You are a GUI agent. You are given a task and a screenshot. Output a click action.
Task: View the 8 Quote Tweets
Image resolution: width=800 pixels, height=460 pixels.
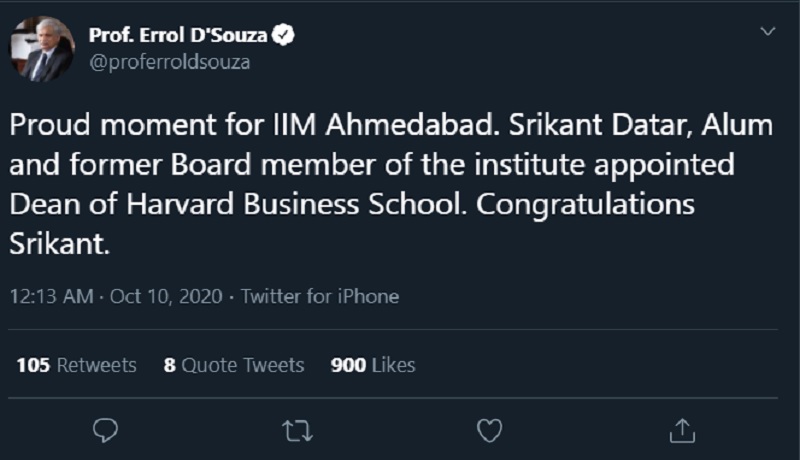click(x=234, y=365)
